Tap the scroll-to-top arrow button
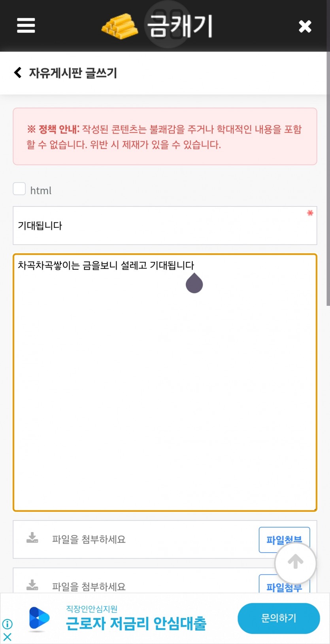This screenshot has width=330, height=644. click(x=295, y=563)
